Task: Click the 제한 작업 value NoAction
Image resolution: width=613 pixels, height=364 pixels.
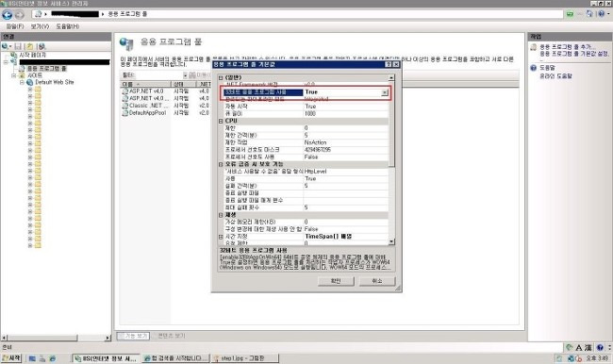Action: click(315, 142)
